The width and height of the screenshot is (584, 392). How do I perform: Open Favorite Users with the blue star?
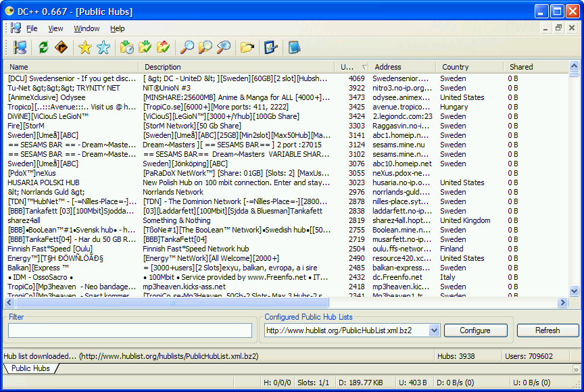coord(103,48)
